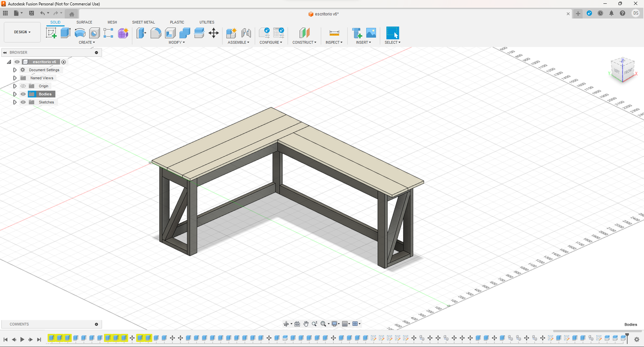Click the ViewCube in the corner

coord(623,70)
